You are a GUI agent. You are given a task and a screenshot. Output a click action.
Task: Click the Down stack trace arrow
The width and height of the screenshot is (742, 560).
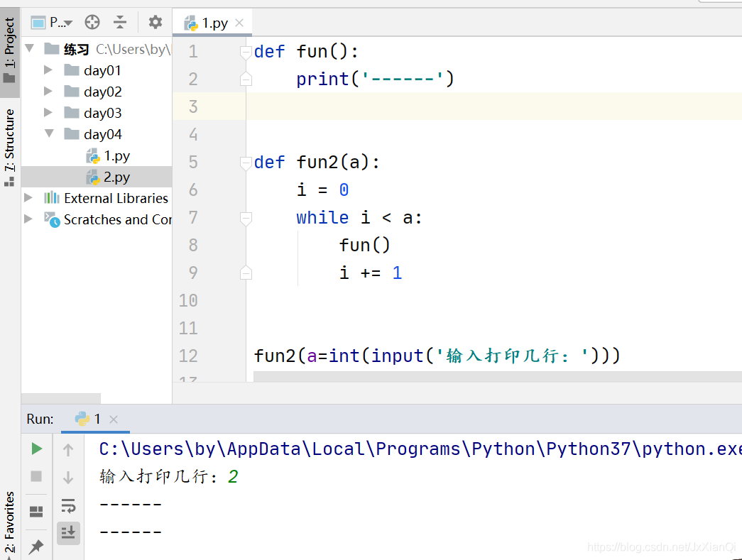click(68, 477)
